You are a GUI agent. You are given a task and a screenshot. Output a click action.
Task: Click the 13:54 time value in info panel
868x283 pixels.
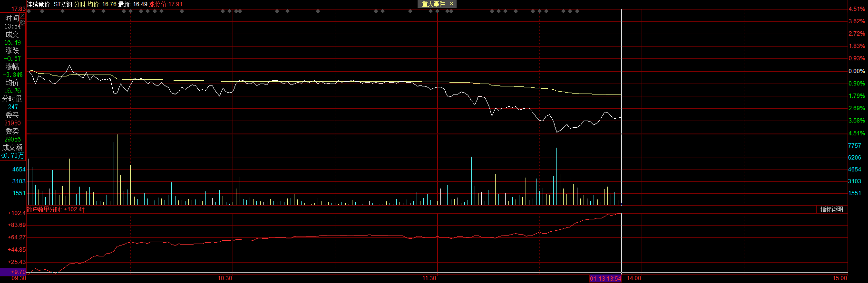click(12, 27)
